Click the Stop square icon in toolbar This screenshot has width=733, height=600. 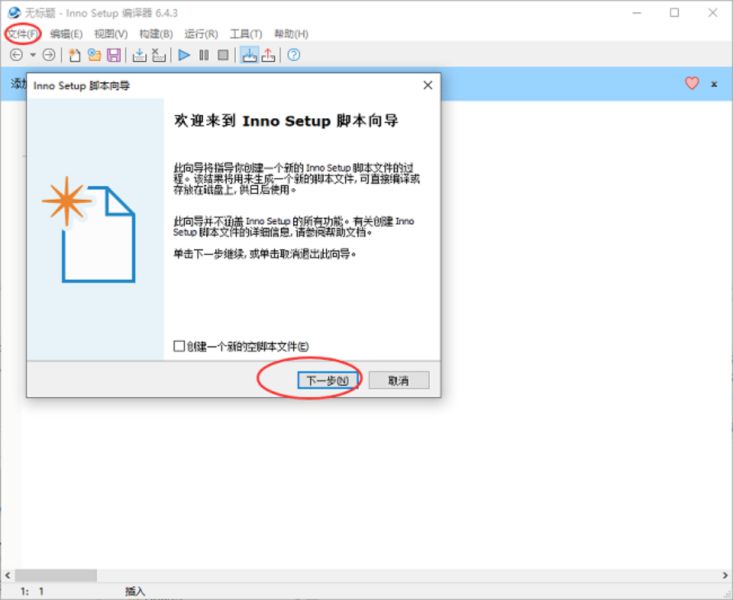[x=223, y=55]
